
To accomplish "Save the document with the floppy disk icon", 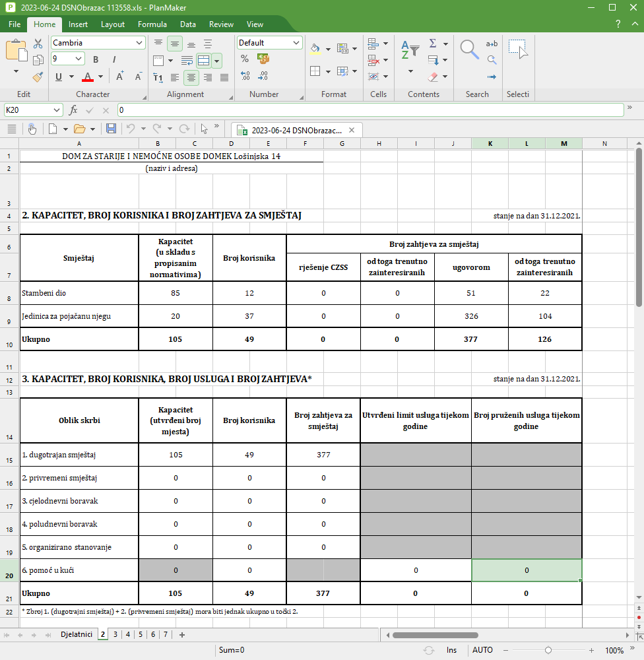I will (x=111, y=129).
